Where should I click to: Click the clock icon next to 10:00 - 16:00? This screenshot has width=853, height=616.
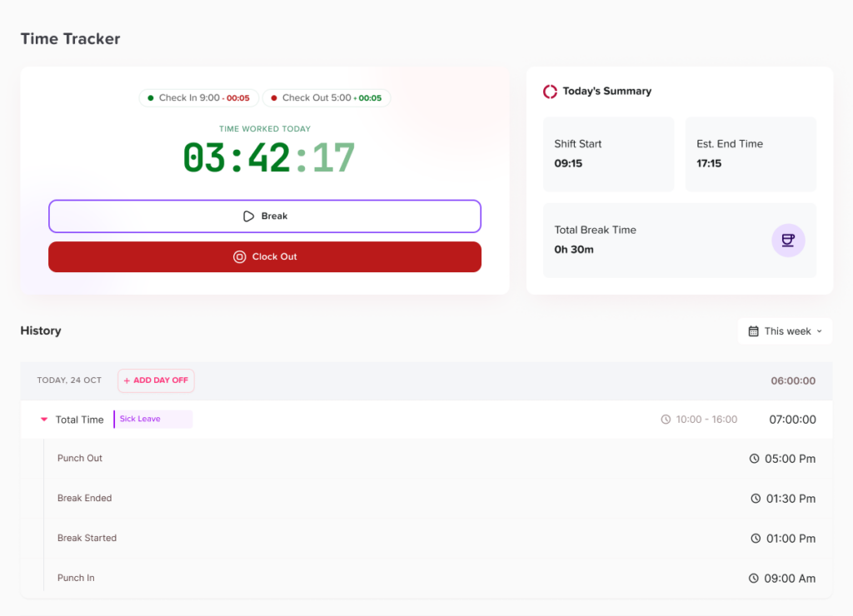coord(666,420)
